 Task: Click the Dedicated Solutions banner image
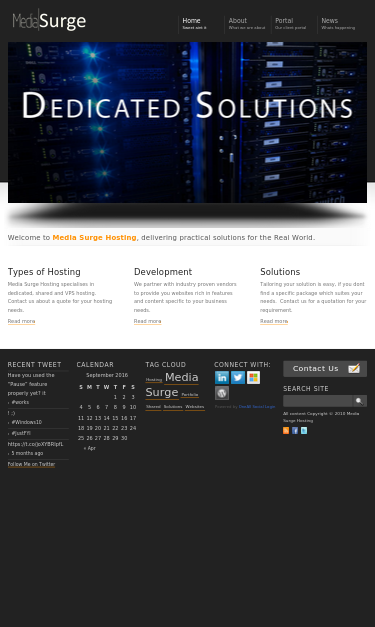pyautogui.click(x=188, y=122)
